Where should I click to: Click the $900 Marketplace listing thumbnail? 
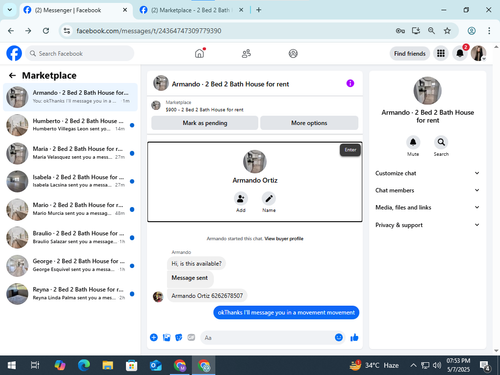(156, 106)
